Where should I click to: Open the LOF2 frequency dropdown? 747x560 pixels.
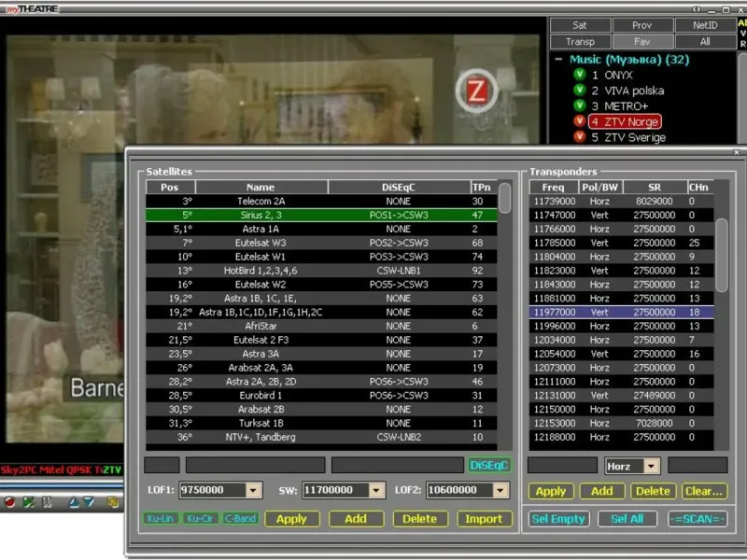tap(500, 490)
